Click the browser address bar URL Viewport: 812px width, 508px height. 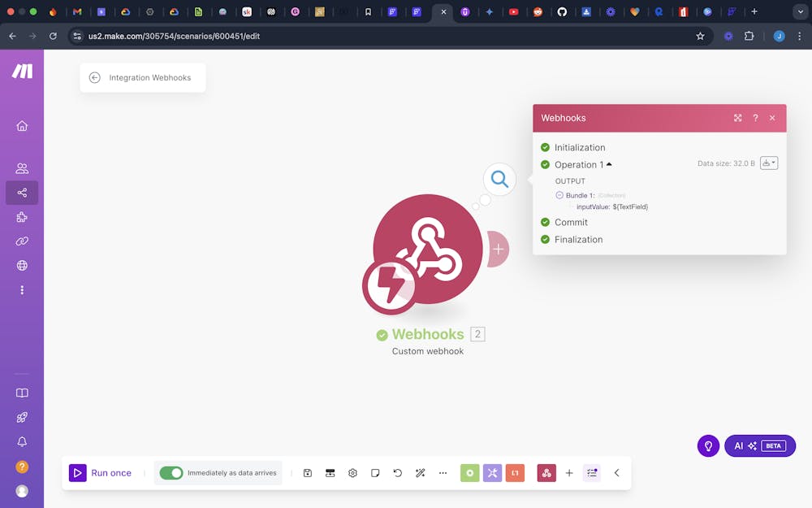[174, 37]
